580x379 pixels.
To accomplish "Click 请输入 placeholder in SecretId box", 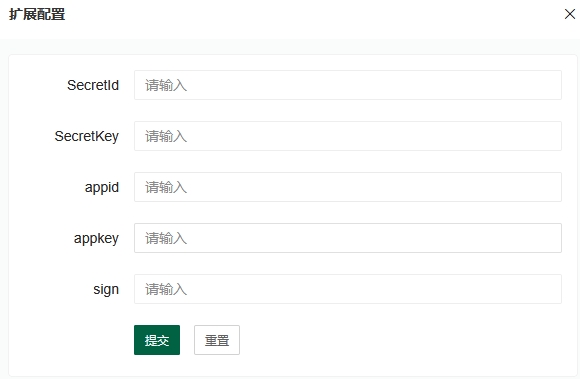I will point(166,85).
